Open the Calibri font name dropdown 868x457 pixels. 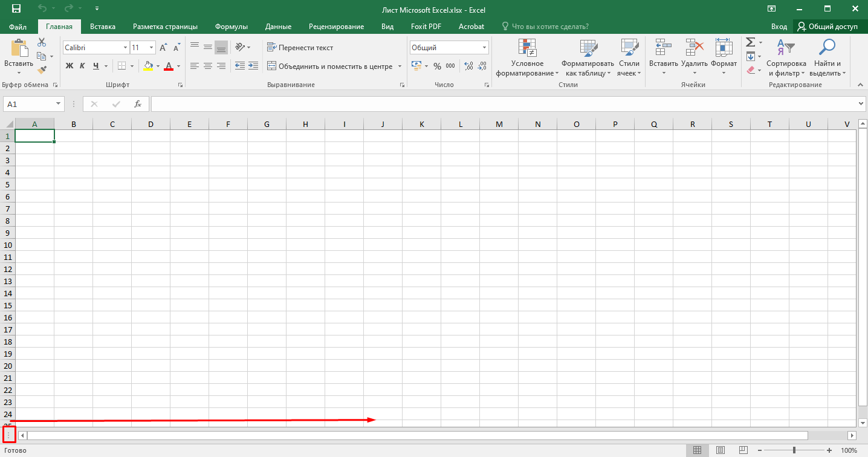click(125, 48)
